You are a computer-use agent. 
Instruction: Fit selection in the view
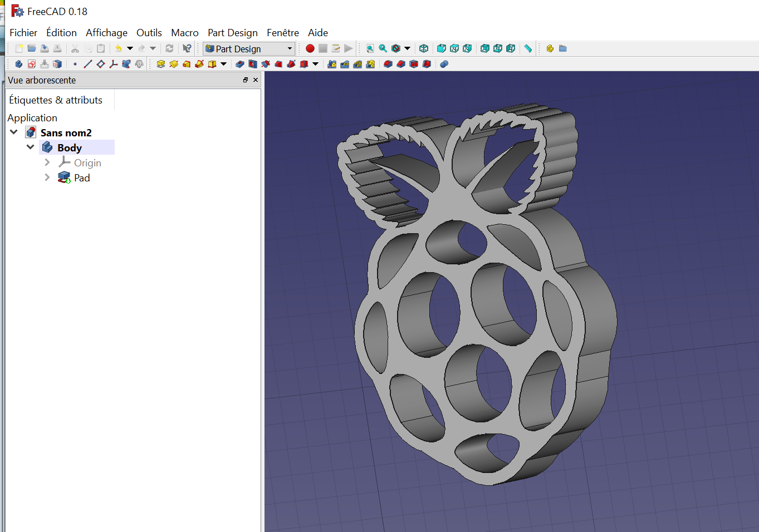coord(383,48)
